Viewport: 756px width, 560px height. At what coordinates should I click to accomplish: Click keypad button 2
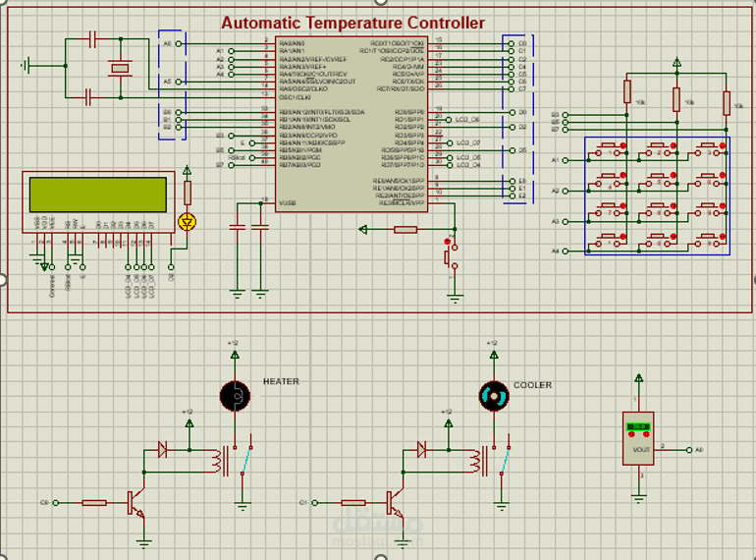661,149
